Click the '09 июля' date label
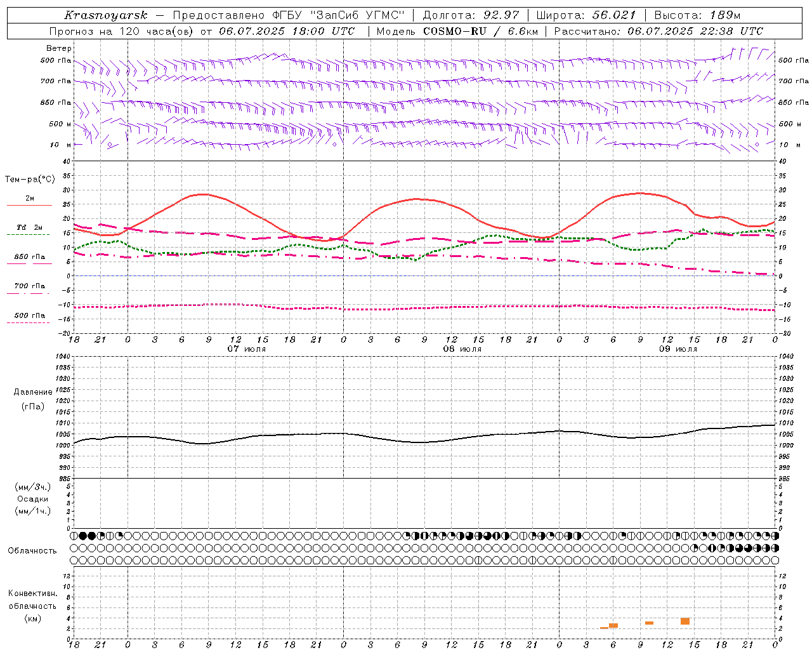This screenshot has height=650, width=812. [x=678, y=349]
